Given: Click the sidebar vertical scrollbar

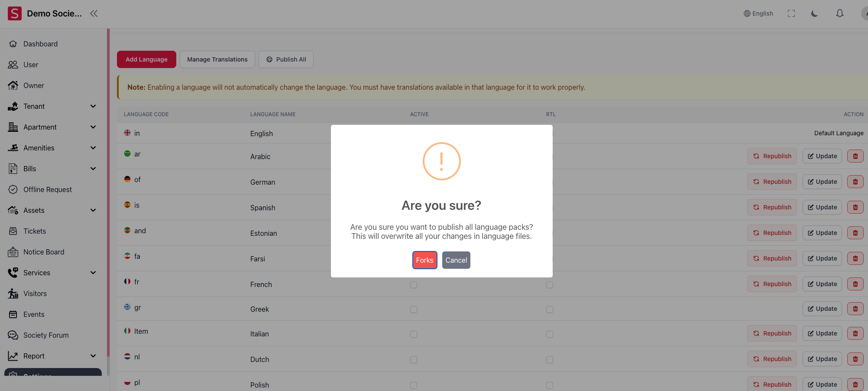Looking at the screenshot, I should tap(108, 199).
